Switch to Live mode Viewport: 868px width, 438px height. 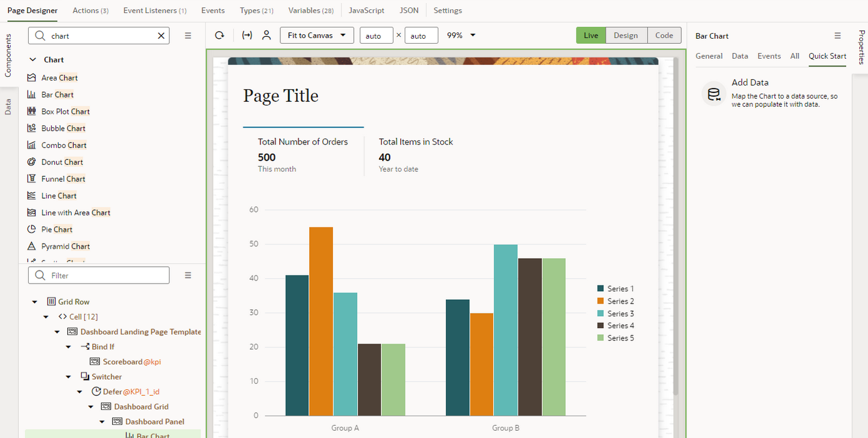coord(591,35)
